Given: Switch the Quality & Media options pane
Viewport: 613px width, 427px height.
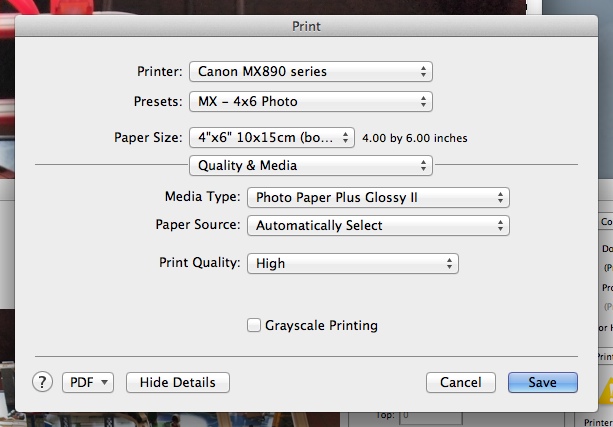Looking at the screenshot, I should pyautogui.click(x=310, y=165).
